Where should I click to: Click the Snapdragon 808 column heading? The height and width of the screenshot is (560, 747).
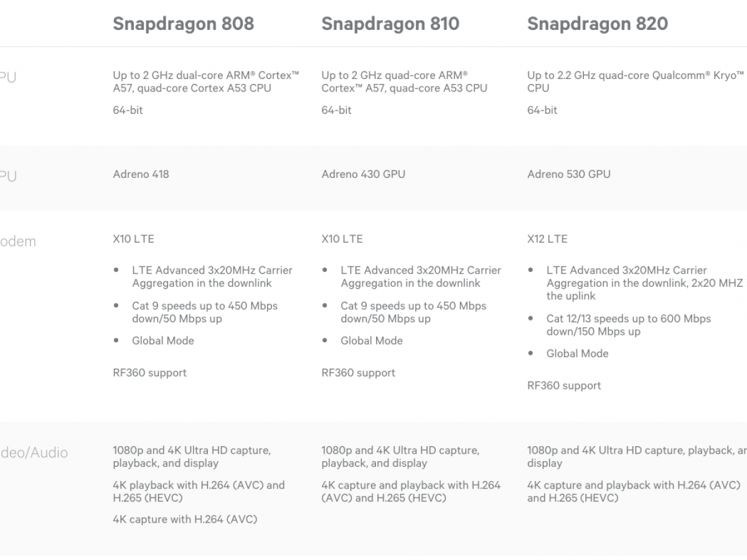coord(183,24)
